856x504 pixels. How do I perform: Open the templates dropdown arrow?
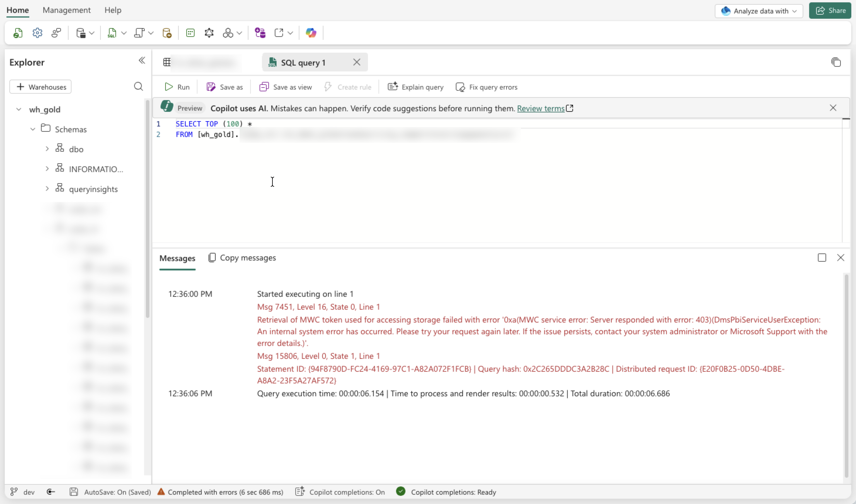point(151,33)
